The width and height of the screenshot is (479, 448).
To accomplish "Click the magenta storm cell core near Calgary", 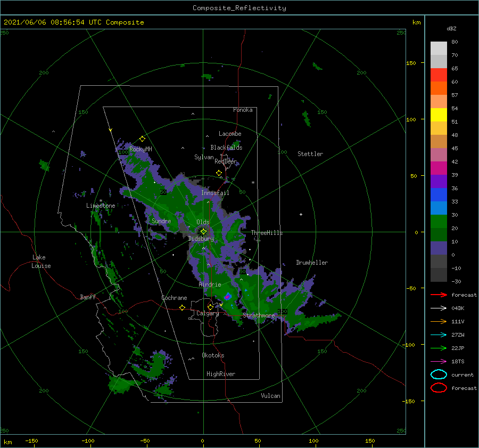I will click(227, 297).
